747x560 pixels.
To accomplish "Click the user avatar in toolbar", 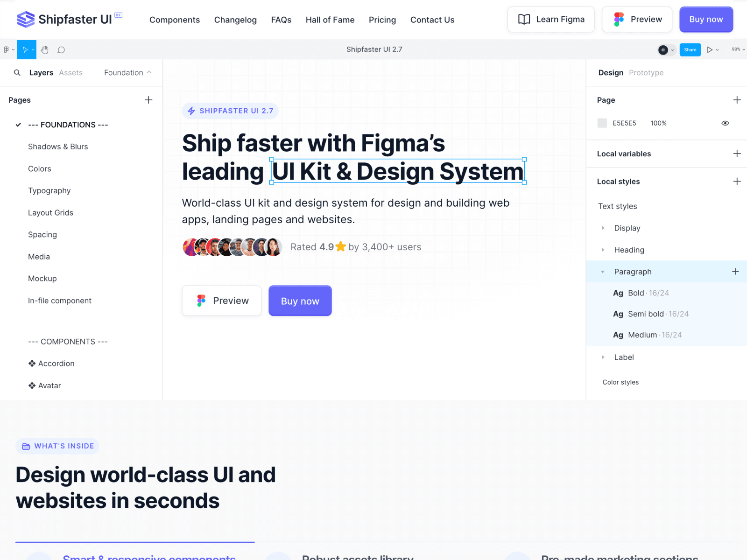I will tap(663, 50).
